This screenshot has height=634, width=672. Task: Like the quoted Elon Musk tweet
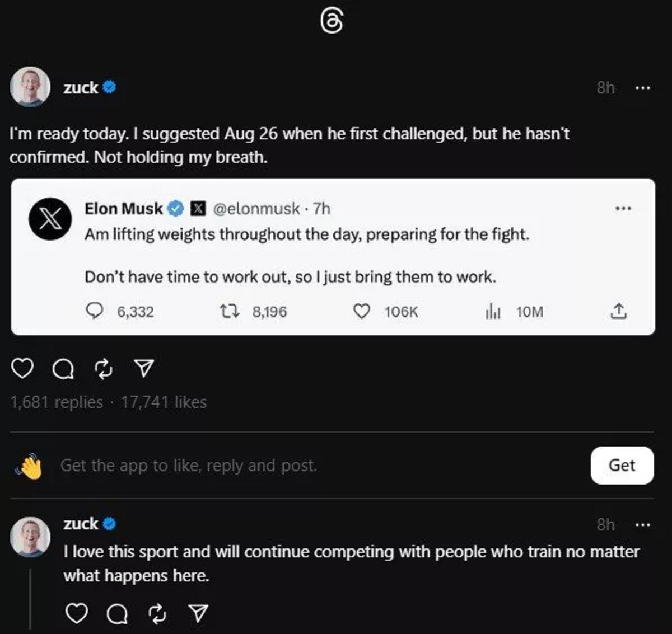click(362, 311)
